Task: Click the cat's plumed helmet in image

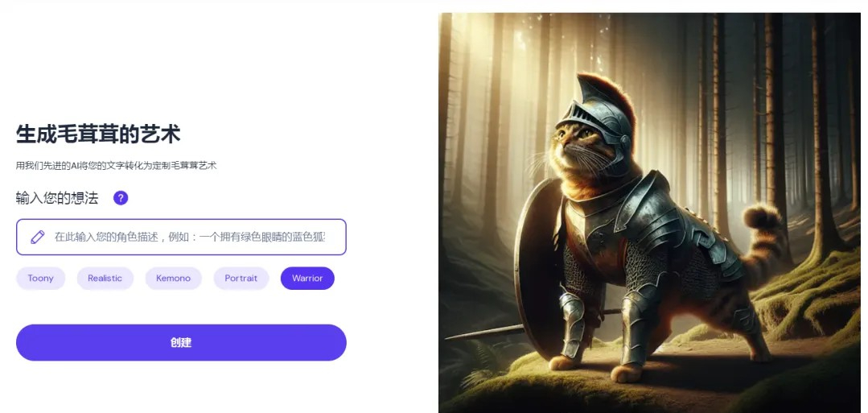Action: [597, 115]
